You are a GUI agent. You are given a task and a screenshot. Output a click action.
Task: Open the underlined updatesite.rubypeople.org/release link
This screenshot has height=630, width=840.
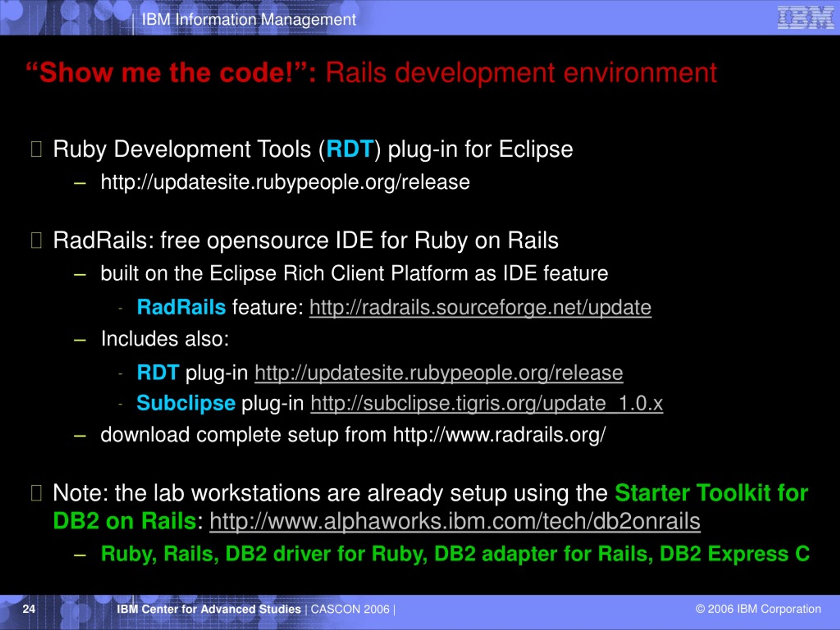click(439, 373)
